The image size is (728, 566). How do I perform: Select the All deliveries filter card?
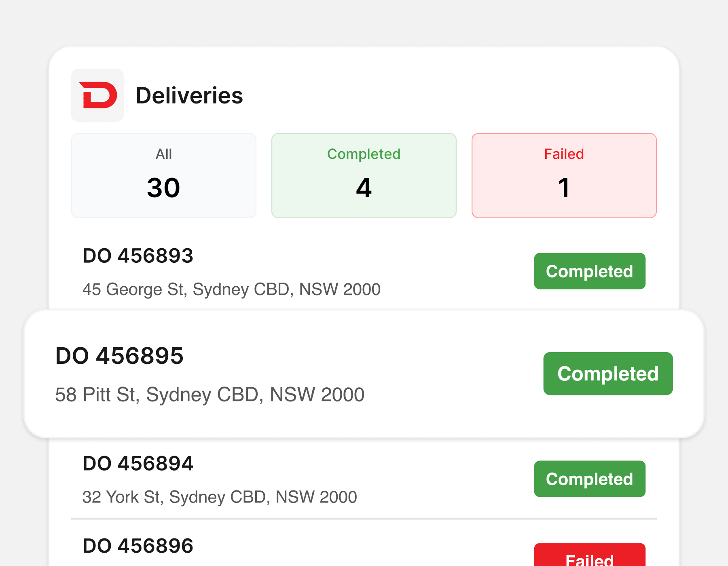coord(164,175)
